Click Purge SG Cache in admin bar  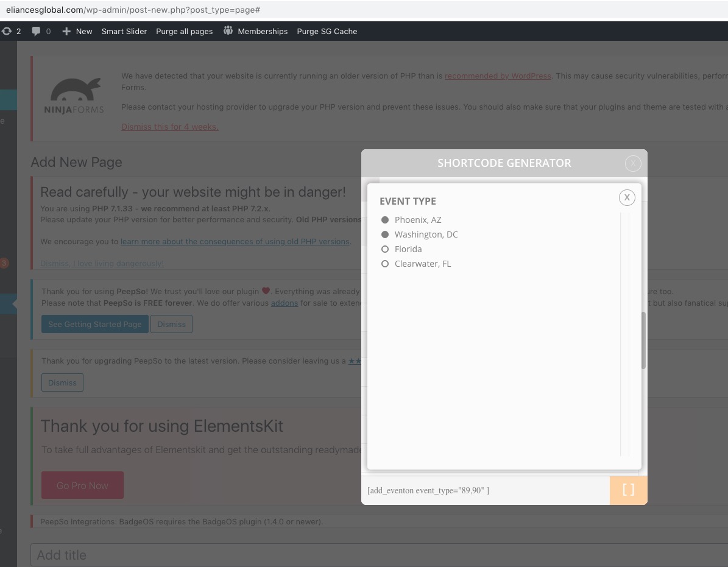(x=327, y=31)
